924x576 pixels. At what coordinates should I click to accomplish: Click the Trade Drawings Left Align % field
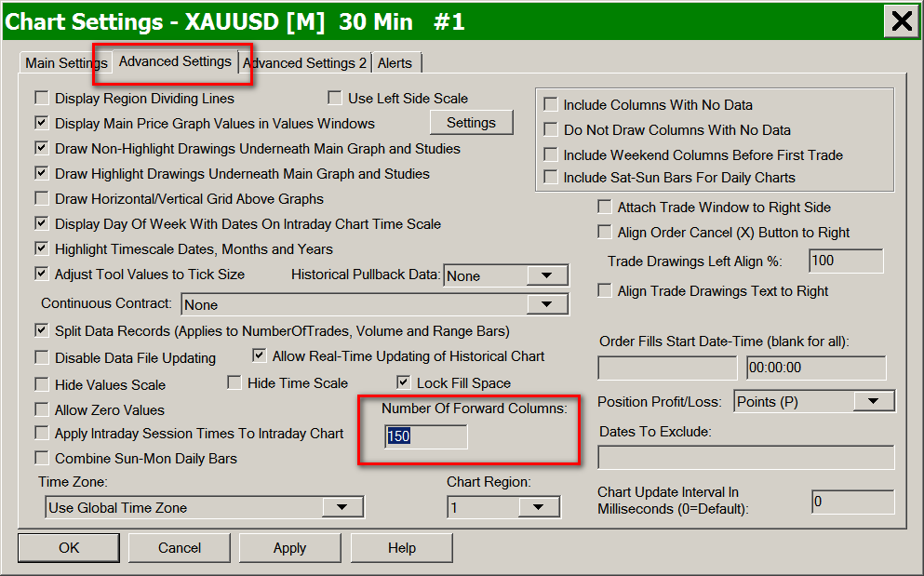[x=846, y=261]
